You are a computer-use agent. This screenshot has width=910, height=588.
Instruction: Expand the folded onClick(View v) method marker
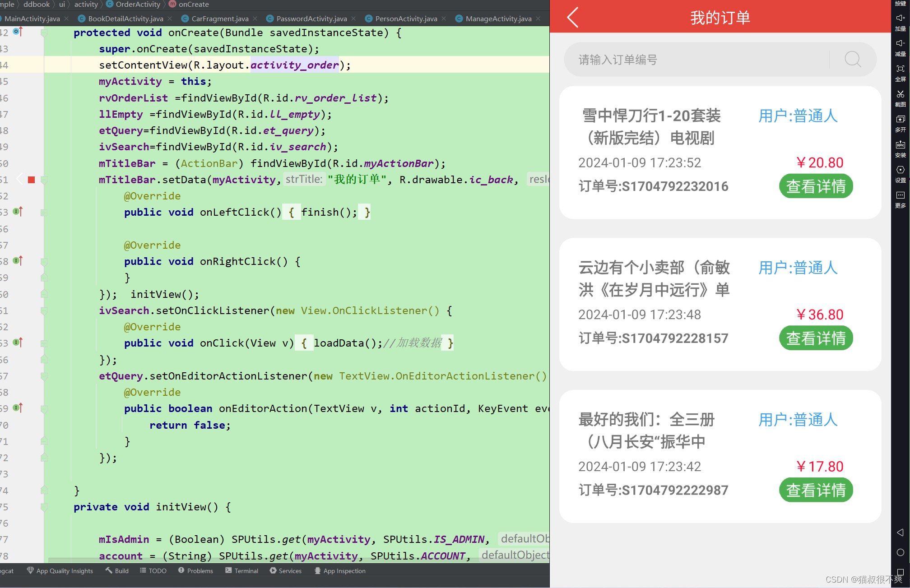44,343
